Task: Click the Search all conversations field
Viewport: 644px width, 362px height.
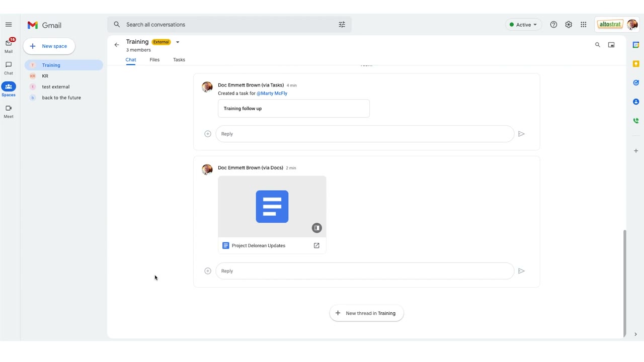Action: pyautogui.click(x=229, y=25)
